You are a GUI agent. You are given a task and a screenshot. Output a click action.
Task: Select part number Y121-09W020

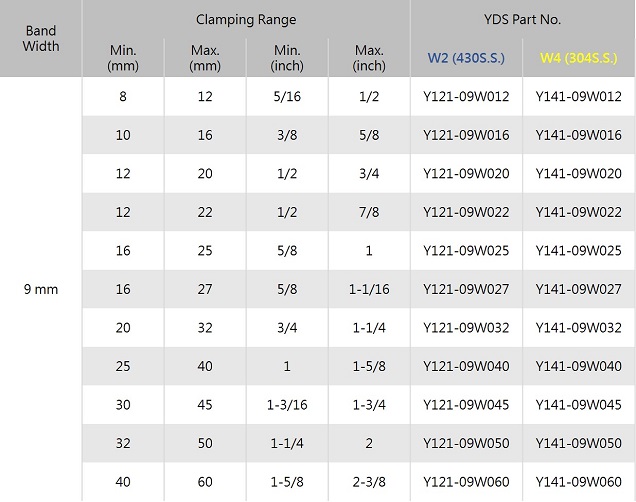tap(466, 174)
